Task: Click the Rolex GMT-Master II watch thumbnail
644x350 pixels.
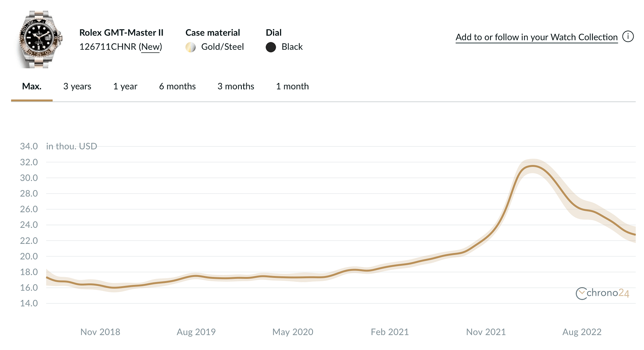Action: coord(40,39)
